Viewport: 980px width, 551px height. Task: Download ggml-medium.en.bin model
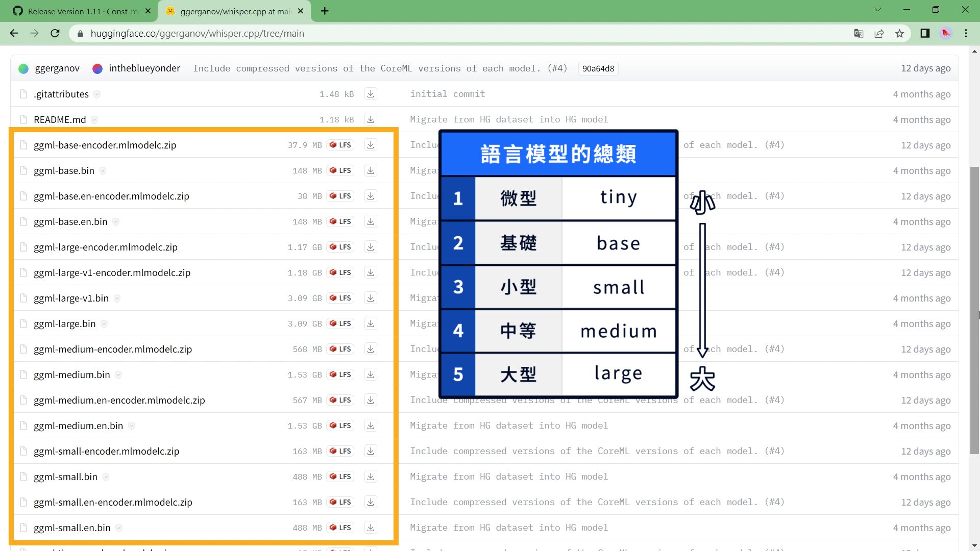click(371, 425)
